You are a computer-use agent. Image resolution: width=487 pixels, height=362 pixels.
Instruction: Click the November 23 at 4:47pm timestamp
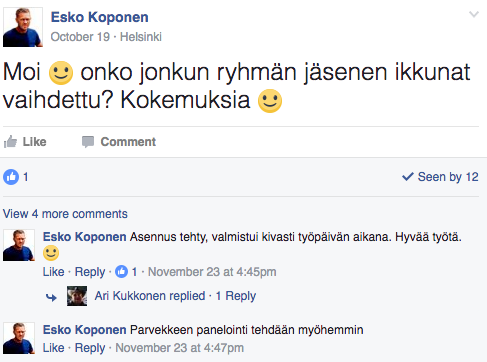tap(179, 348)
